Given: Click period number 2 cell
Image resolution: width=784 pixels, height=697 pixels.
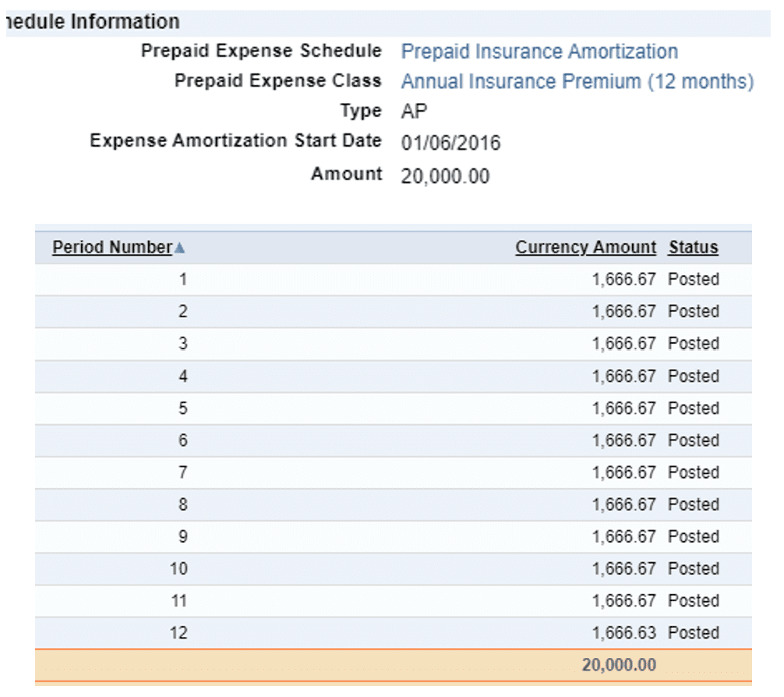Looking at the screenshot, I should [183, 311].
